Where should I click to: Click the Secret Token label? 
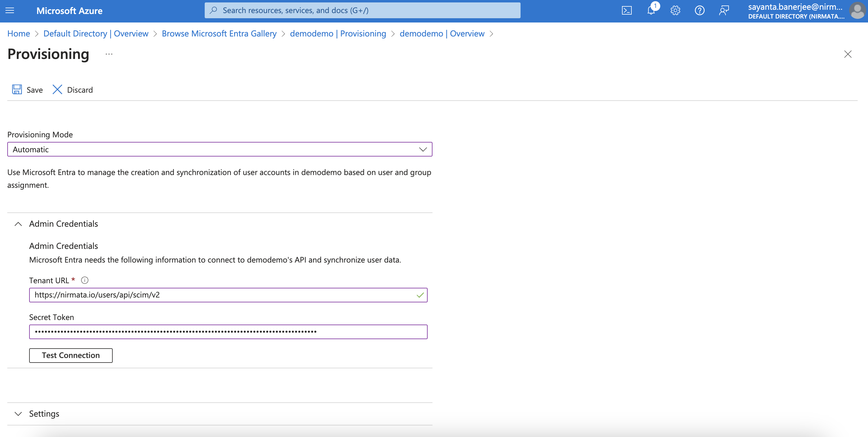(52, 317)
